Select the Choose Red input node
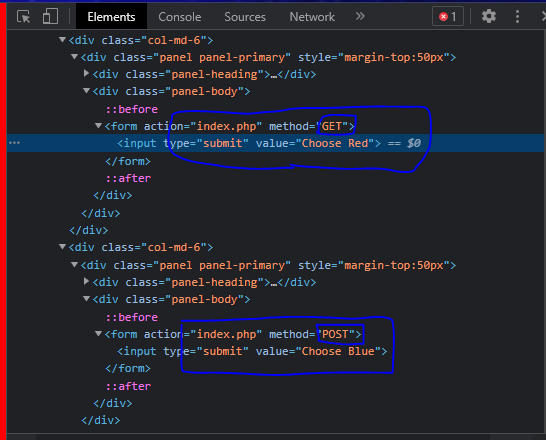This screenshot has width=546, height=440. coord(249,143)
